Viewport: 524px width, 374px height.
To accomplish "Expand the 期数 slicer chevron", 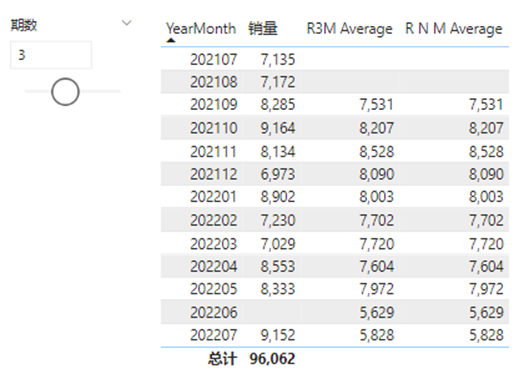I will [x=126, y=23].
